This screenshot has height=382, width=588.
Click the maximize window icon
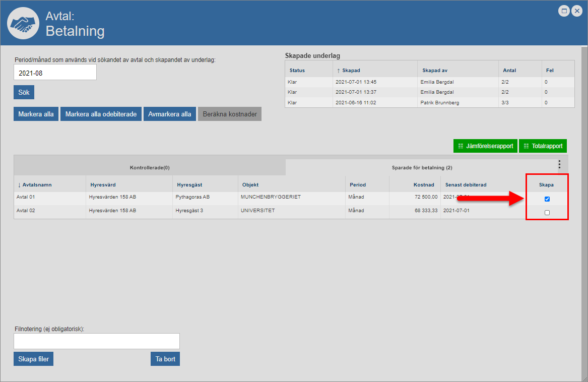(x=564, y=11)
